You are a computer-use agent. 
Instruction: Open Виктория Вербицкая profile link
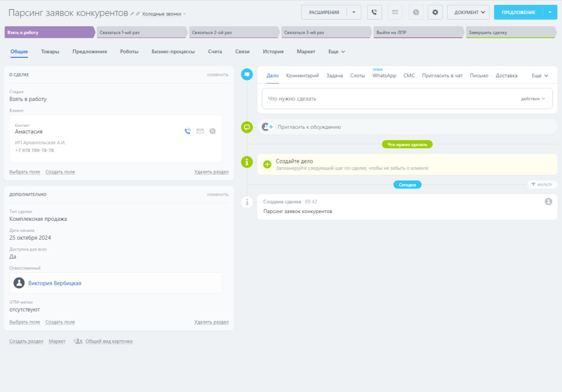pyautogui.click(x=54, y=283)
